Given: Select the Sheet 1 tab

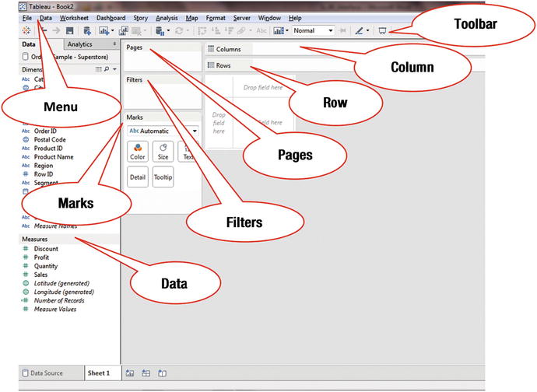Looking at the screenshot, I should pos(103,373).
